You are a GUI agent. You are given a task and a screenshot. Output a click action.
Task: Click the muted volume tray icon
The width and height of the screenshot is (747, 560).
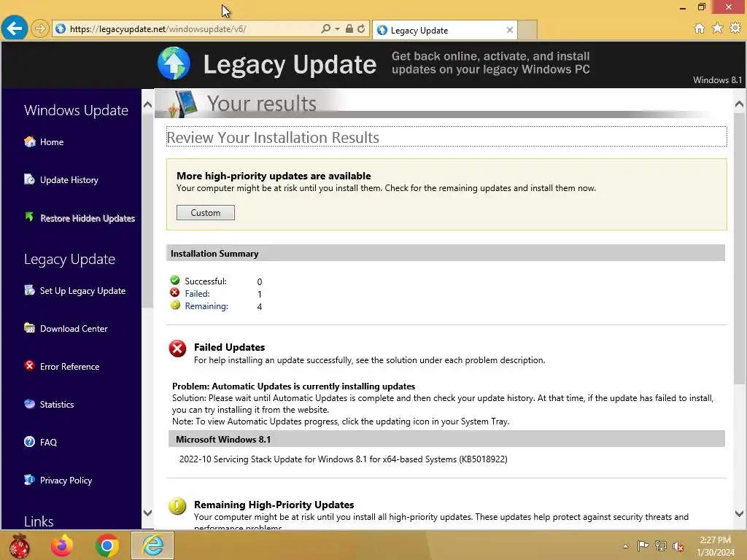[x=678, y=546]
